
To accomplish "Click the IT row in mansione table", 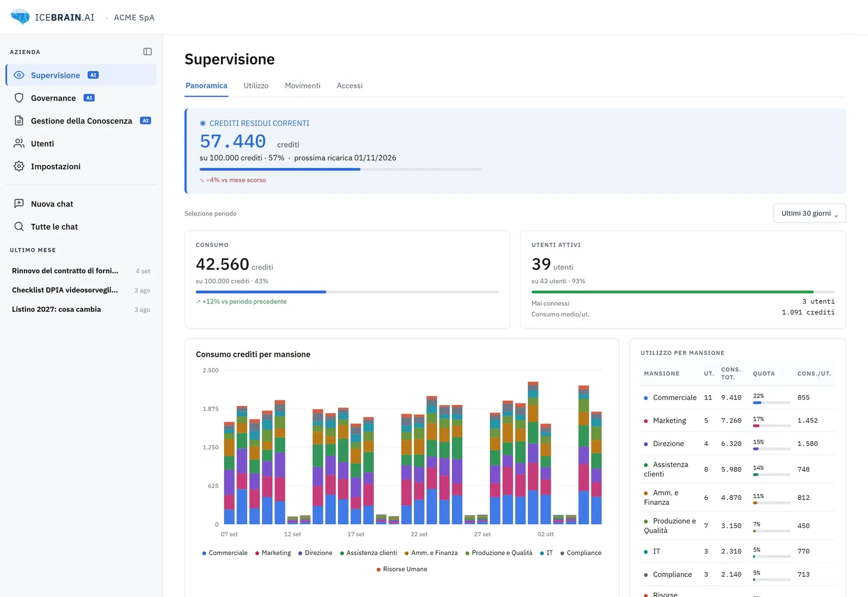I will coord(738,551).
